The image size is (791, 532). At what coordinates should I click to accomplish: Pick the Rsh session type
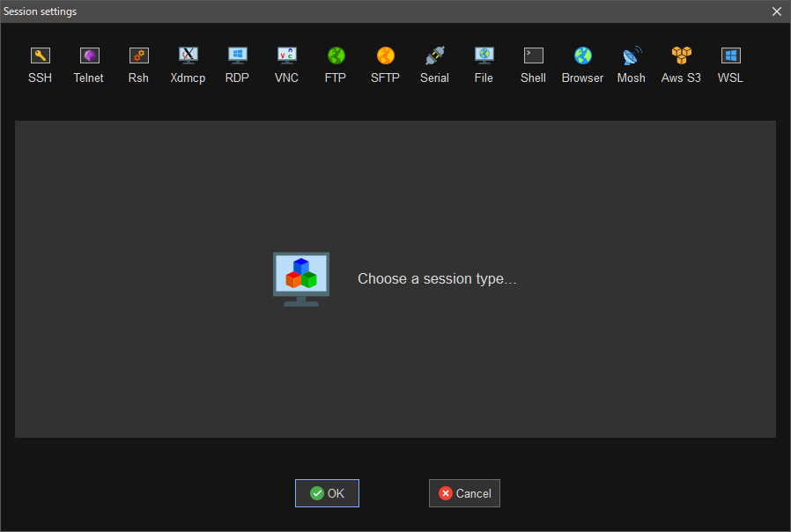click(x=138, y=64)
